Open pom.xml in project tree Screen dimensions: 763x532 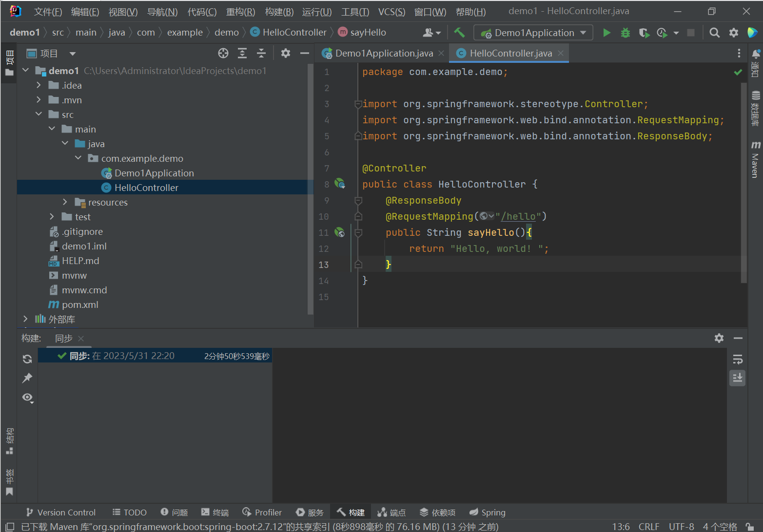pyautogui.click(x=80, y=305)
